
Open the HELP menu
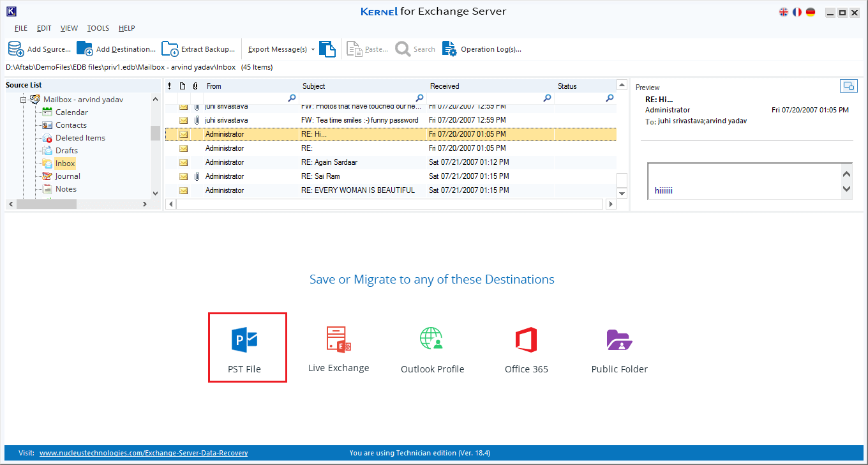[126, 28]
